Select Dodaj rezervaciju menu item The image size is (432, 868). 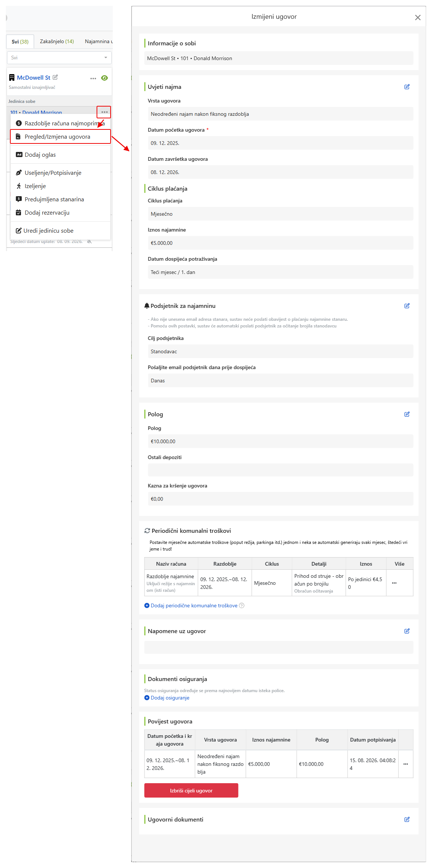pos(60,212)
